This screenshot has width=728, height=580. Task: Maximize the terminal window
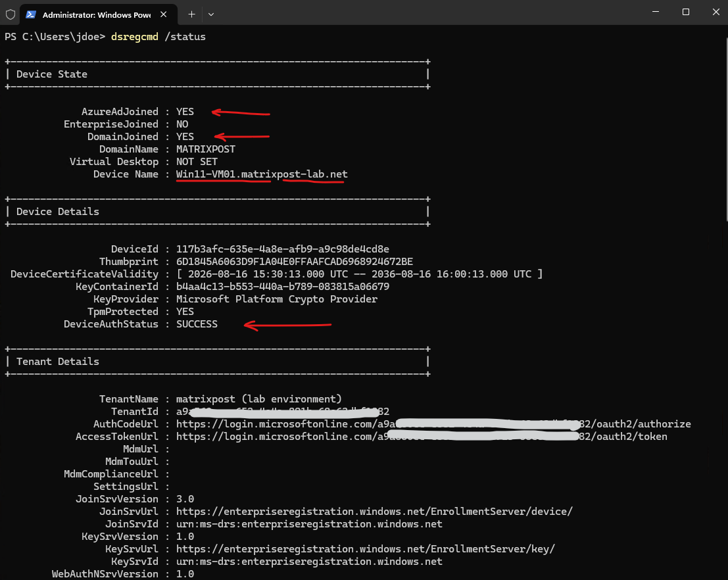[686, 12]
